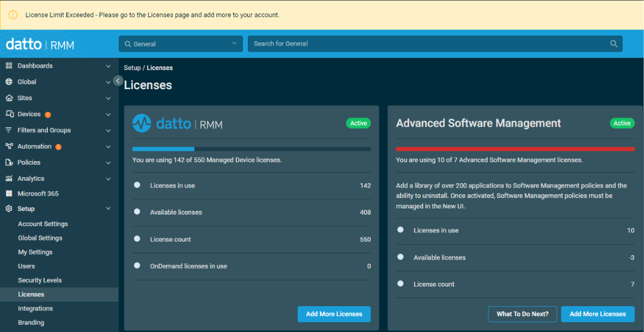
Task: Click the Dashboards grid icon in sidebar
Action: coord(9,66)
